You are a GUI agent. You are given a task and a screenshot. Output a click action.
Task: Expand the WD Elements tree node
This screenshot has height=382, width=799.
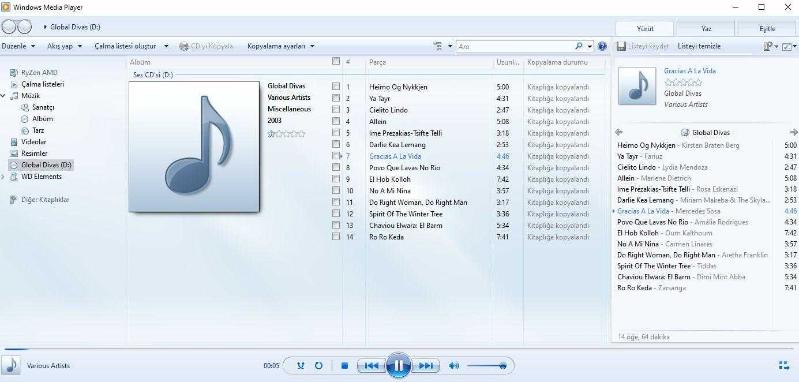click(4, 177)
